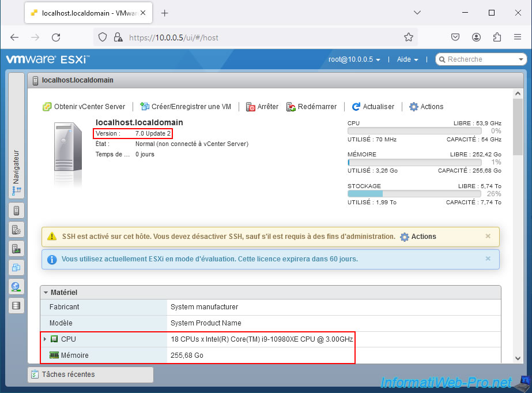The image size is (532, 393).
Task: Close the evaluation license info banner
Action: (x=488, y=259)
